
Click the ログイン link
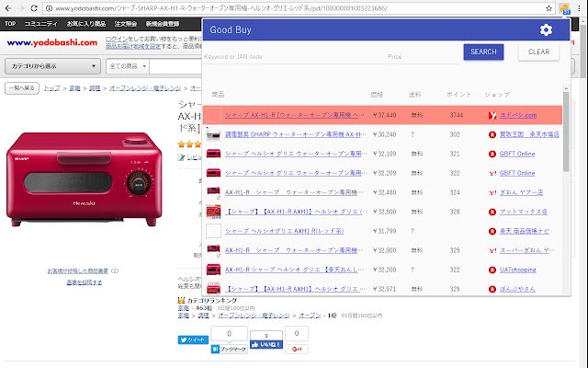(x=117, y=39)
